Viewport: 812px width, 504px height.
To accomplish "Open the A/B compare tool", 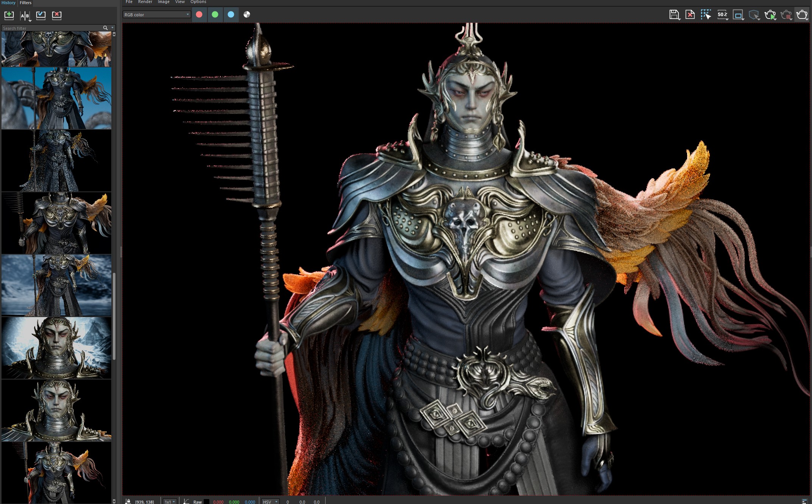I will coord(25,16).
